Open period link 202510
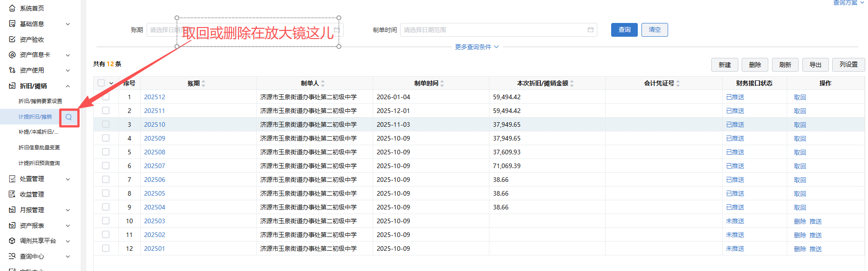 click(x=154, y=124)
